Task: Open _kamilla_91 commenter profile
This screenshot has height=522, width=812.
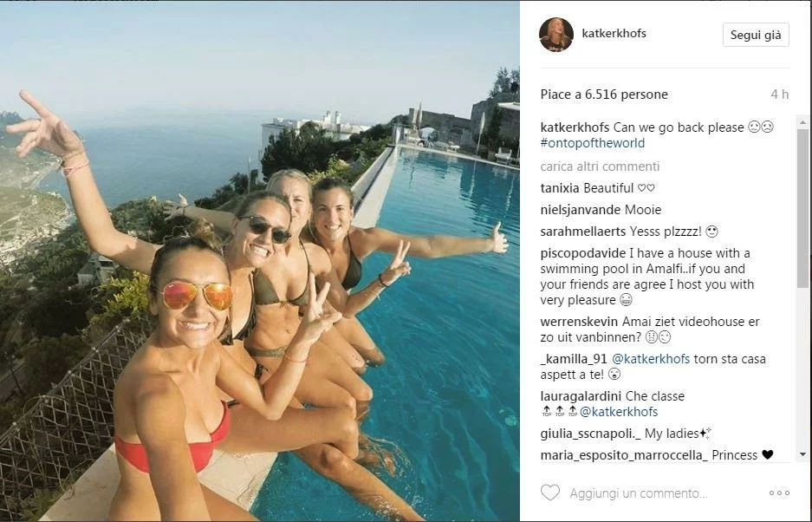Action: pyautogui.click(x=574, y=359)
